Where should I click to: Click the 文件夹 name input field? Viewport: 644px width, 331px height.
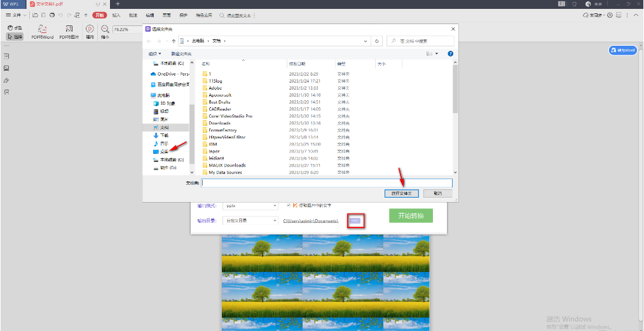pyautogui.click(x=326, y=183)
